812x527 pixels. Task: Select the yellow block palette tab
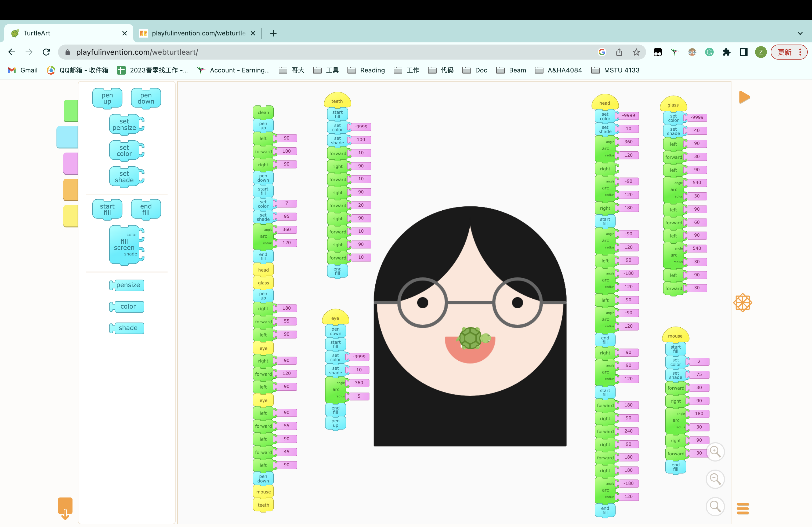(71, 216)
